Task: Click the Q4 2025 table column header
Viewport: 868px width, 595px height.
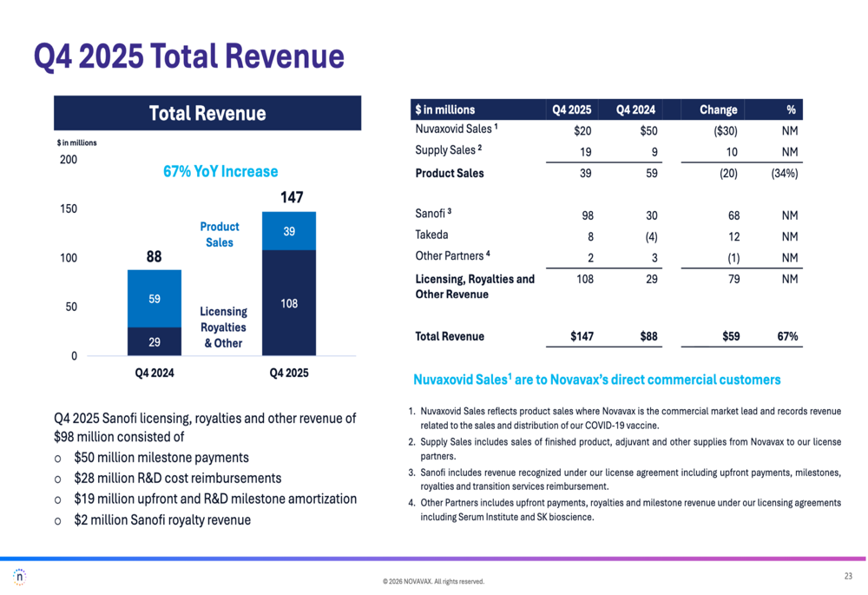Action: click(572, 109)
